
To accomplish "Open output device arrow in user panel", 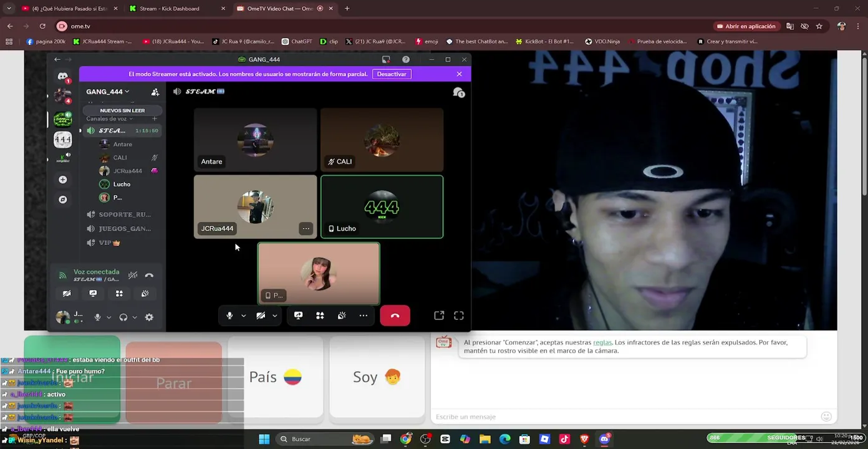I will [134, 317].
